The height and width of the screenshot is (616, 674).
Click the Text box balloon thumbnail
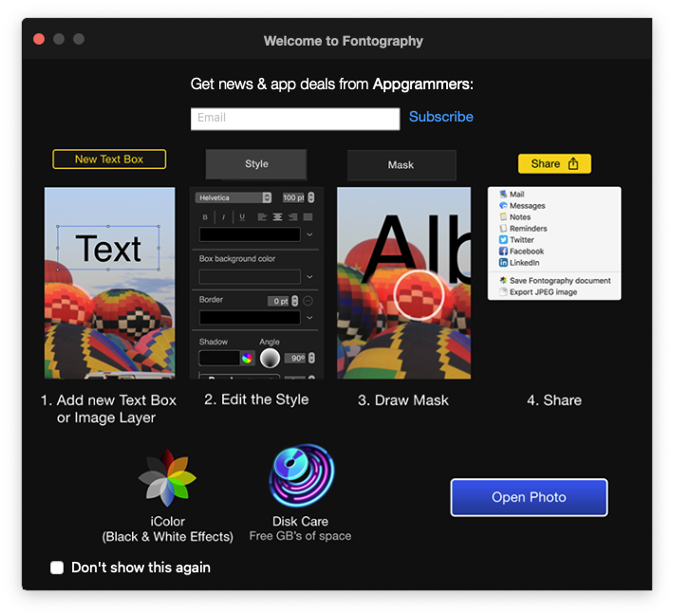pos(109,283)
